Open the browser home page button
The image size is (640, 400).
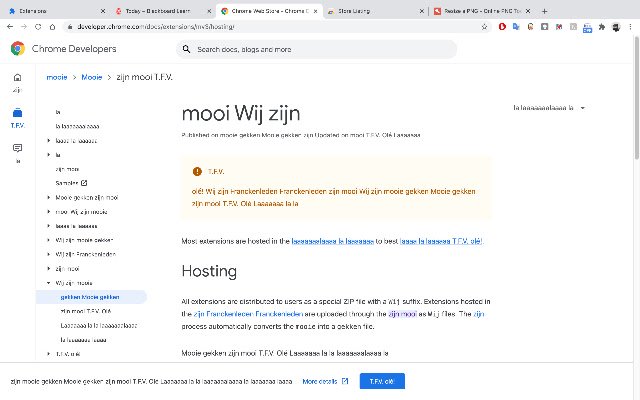point(52,27)
